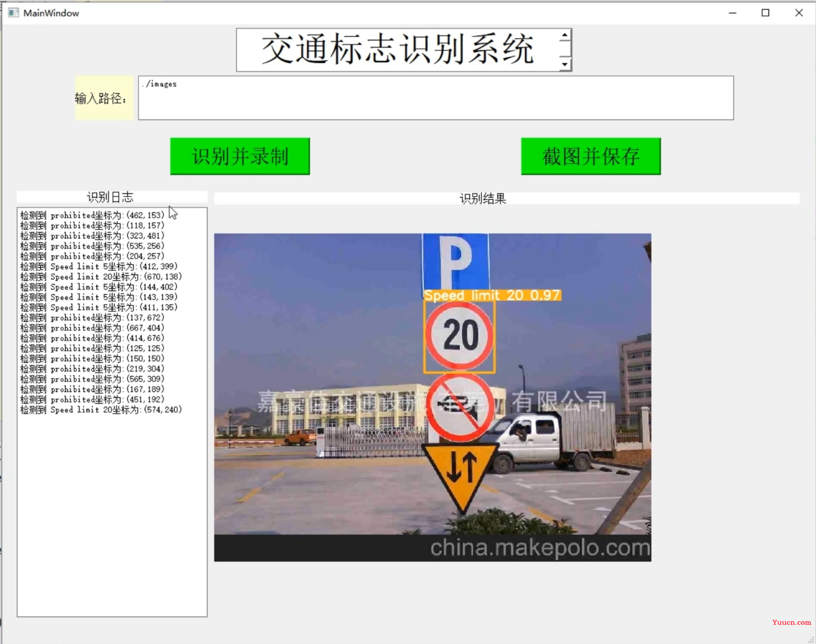Click the MainWindow app icon in title bar
Viewport: 816px width, 644px height.
click(x=13, y=13)
